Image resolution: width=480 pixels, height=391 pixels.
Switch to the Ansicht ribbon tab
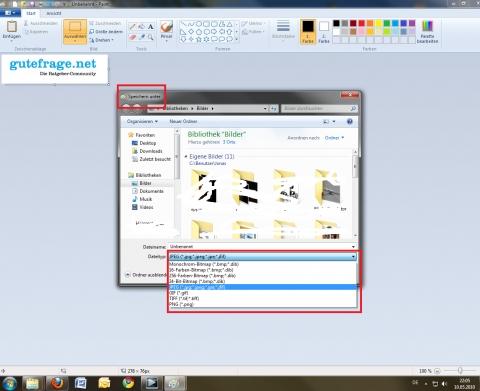pos(54,13)
